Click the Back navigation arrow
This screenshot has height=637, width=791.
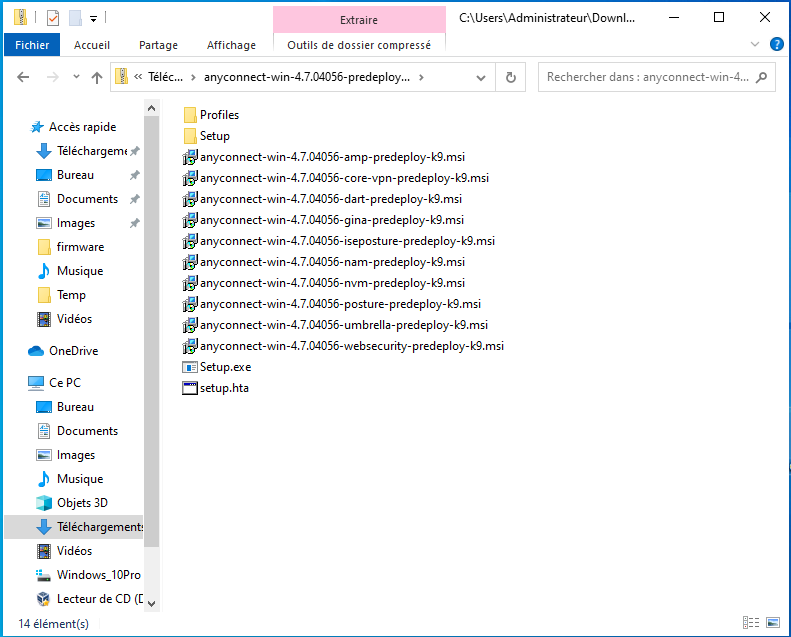(x=23, y=77)
